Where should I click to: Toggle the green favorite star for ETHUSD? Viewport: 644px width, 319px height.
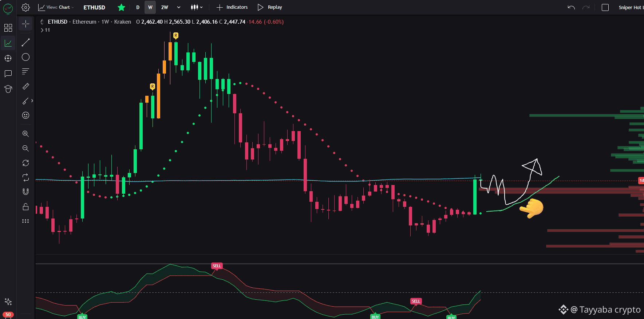[122, 7]
